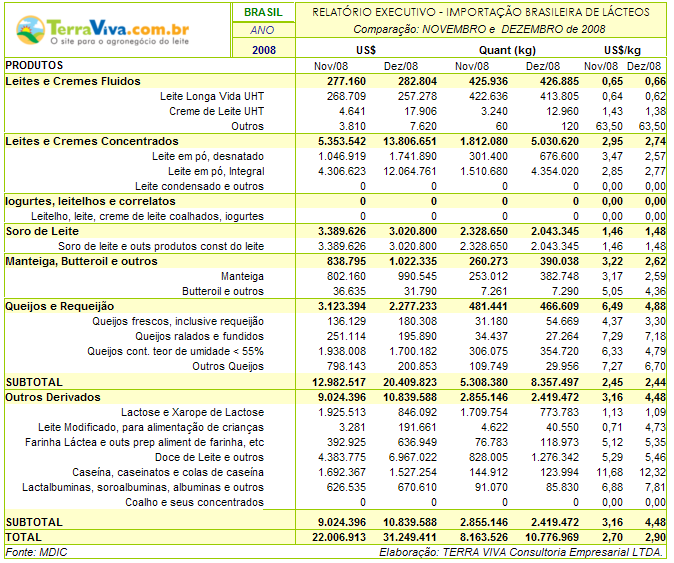This screenshot has height=563, width=674.
Task: Click the Leite em pó, Integral label
Action: tap(216, 171)
